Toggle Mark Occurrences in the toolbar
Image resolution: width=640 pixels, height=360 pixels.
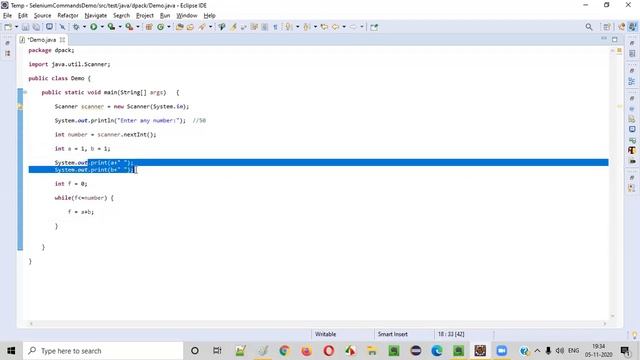(233, 27)
